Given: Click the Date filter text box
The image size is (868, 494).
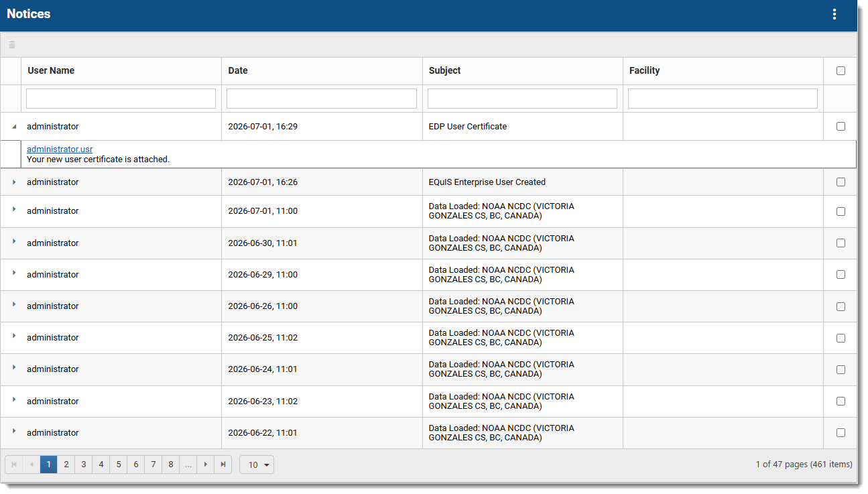Looking at the screenshot, I should pyautogui.click(x=322, y=99).
